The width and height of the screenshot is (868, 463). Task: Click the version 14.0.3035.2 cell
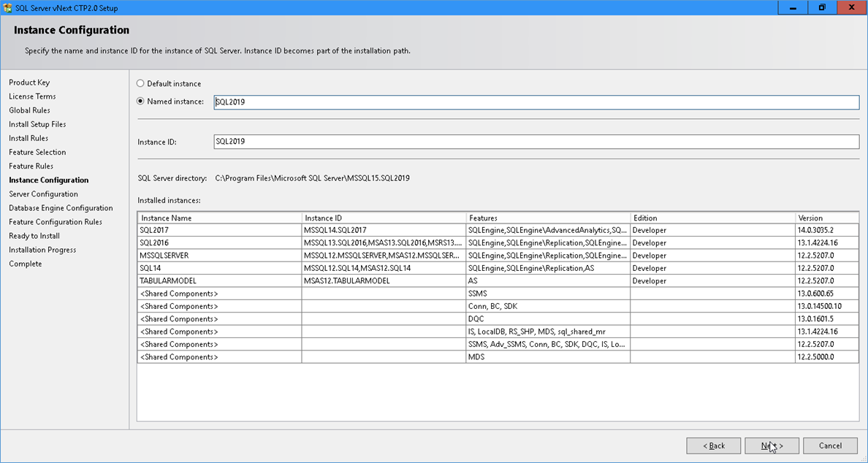[x=827, y=230]
